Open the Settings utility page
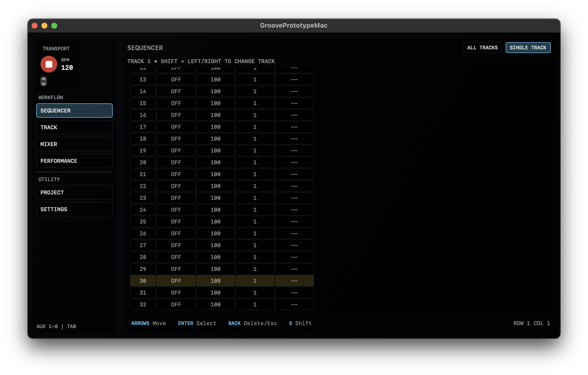This screenshot has width=588, height=375. coord(74,209)
